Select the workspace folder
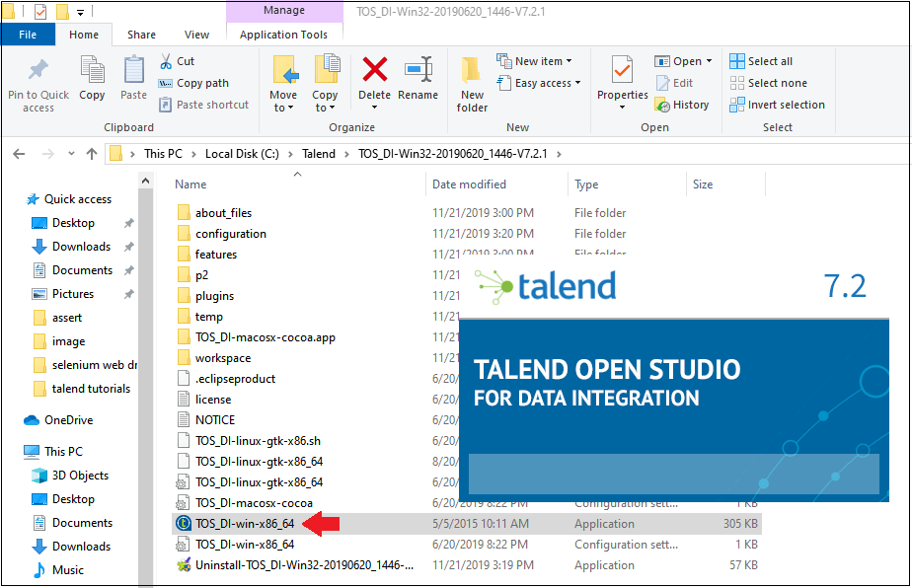 (x=214, y=358)
